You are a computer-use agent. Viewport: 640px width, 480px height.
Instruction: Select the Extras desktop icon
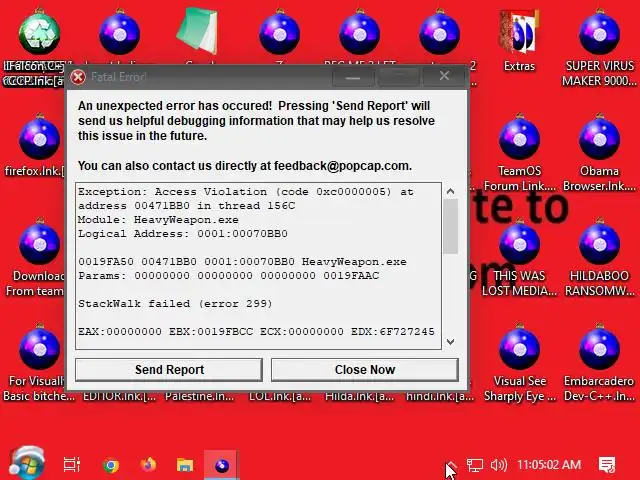[x=519, y=41]
